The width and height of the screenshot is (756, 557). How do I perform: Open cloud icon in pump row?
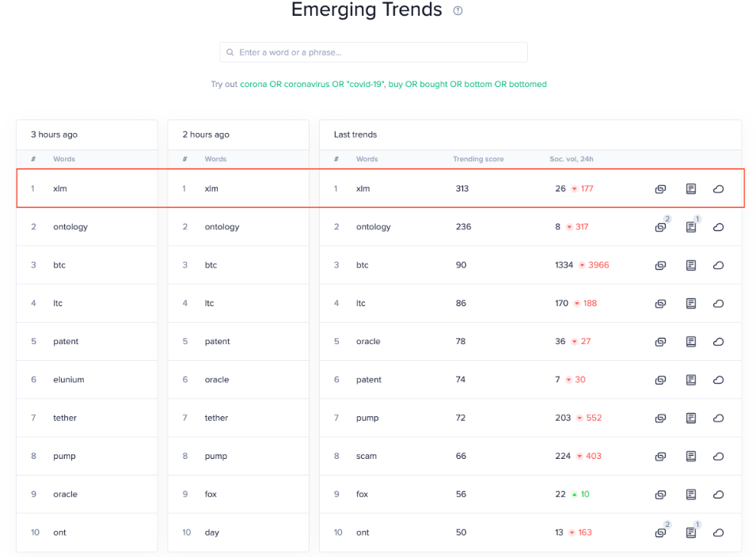pyautogui.click(x=718, y=419)
